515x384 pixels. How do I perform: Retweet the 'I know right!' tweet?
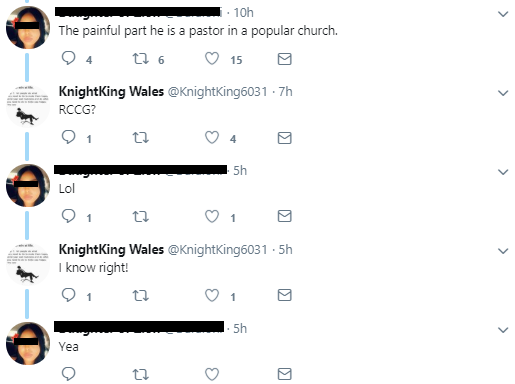tap(140, 296)
